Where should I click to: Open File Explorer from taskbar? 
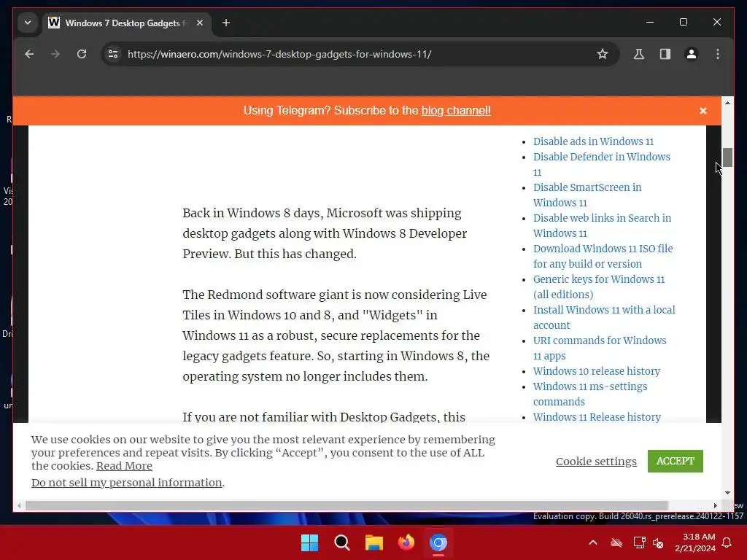pos(374,542)
